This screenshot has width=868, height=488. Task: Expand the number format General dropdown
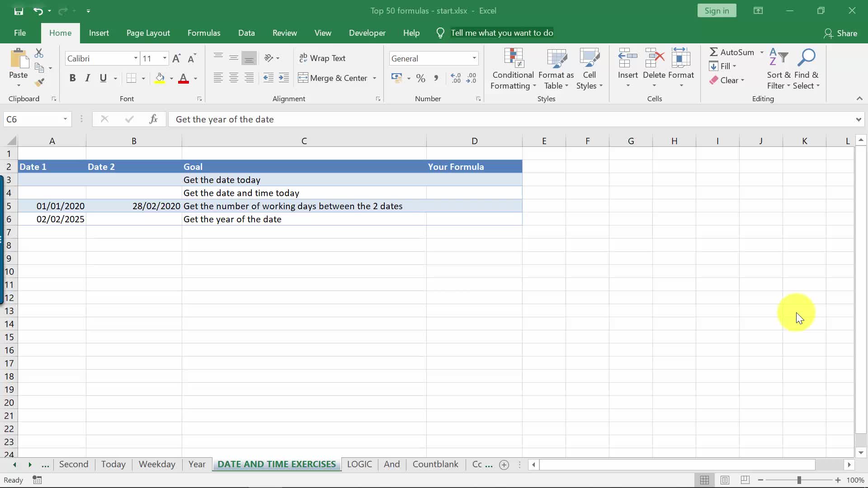tap(474, 58)
